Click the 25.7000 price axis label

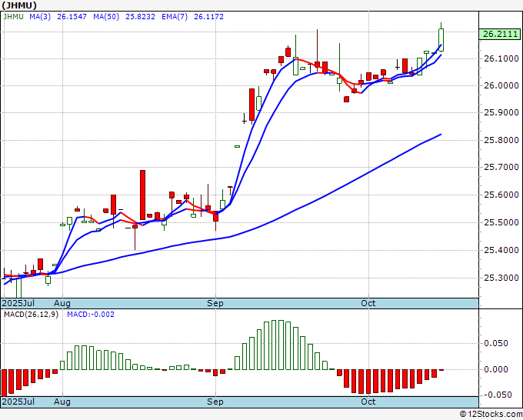coord(501,167)
